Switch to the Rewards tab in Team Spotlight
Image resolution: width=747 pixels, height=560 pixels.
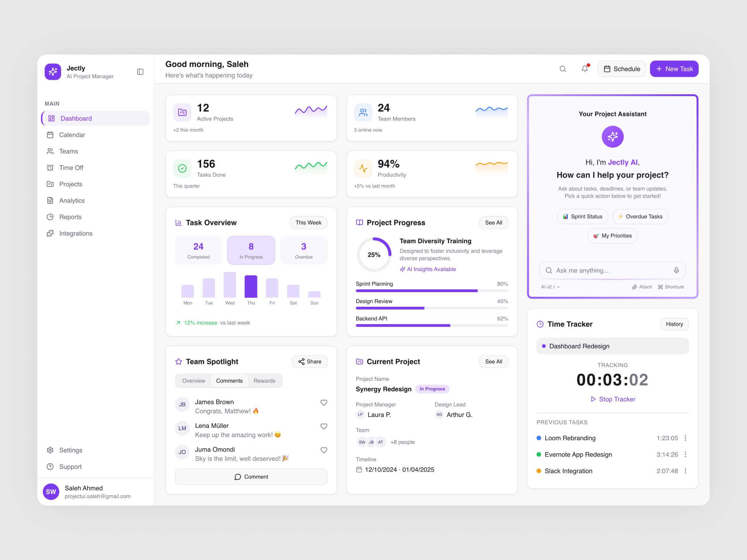point(265,381)
